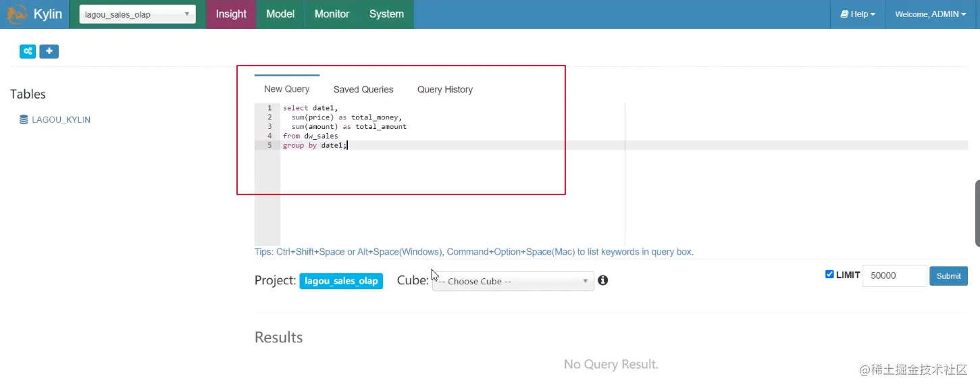Submit the SQL query
The image size is (980, 389).
point(948,276)
